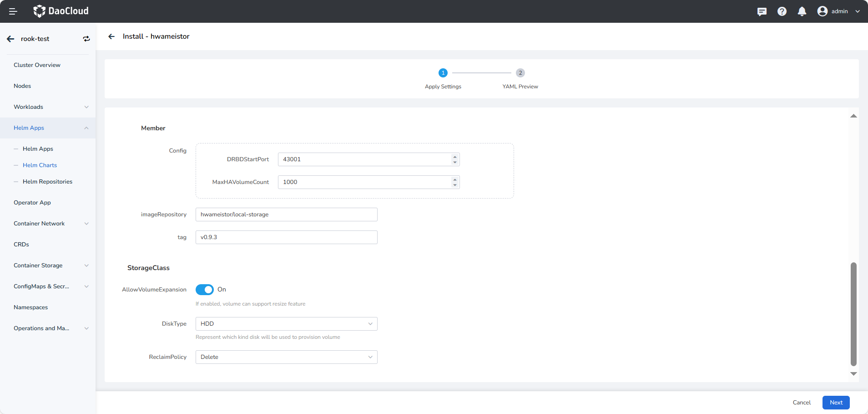
Task: Select Cluster Overview in sidebar
Action: coord(37,65)
